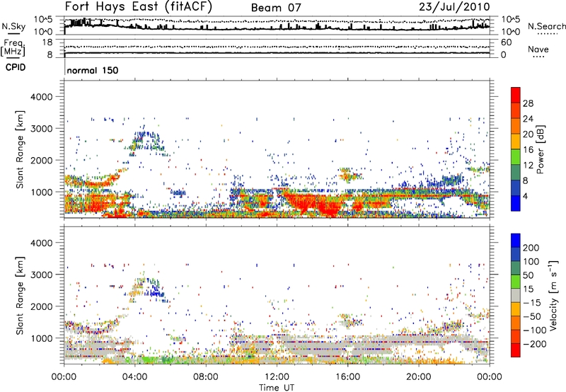Click the 'Power [dB]' color bar title
566x392 pixels.
pos(541,149)
